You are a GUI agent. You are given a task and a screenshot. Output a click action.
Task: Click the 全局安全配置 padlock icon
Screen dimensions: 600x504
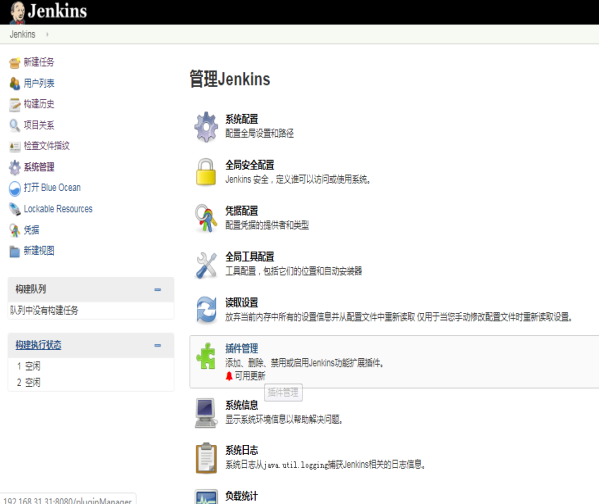206,172
